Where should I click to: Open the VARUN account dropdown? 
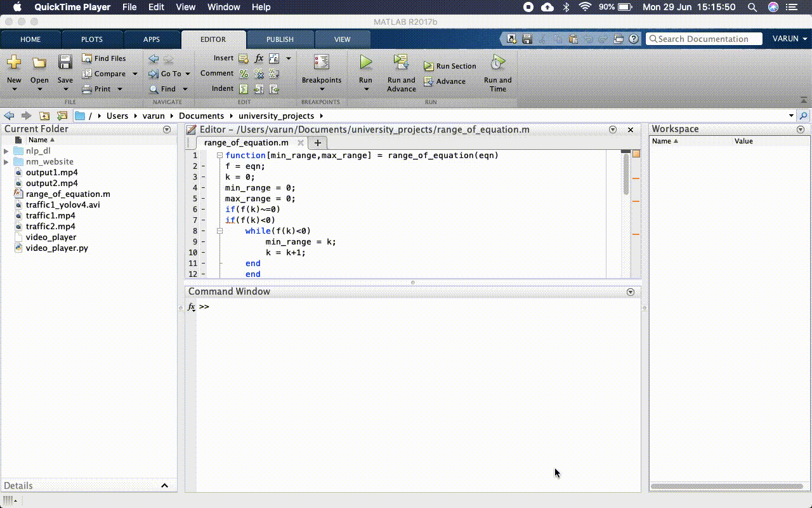(x=790, y=39)
